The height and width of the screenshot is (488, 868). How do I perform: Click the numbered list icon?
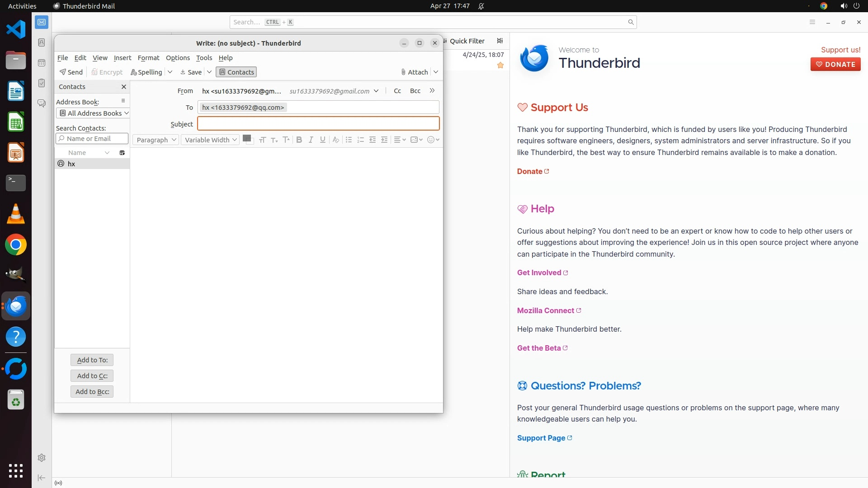click(x=360, y=140)
